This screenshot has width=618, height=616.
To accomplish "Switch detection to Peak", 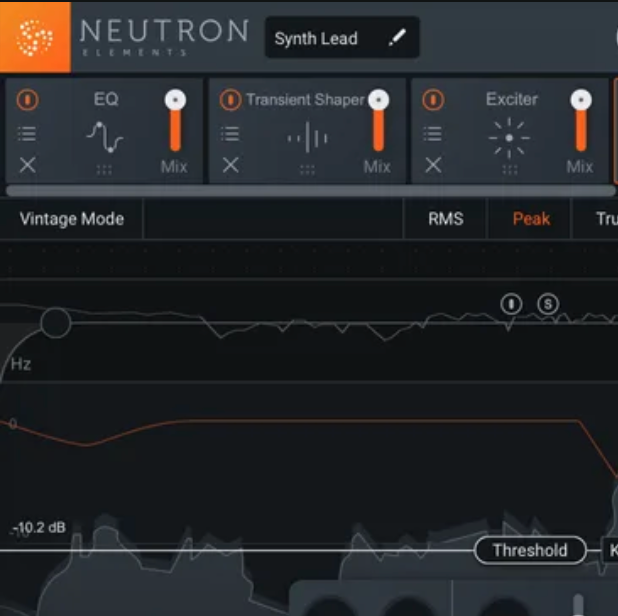I will point(531,219).
